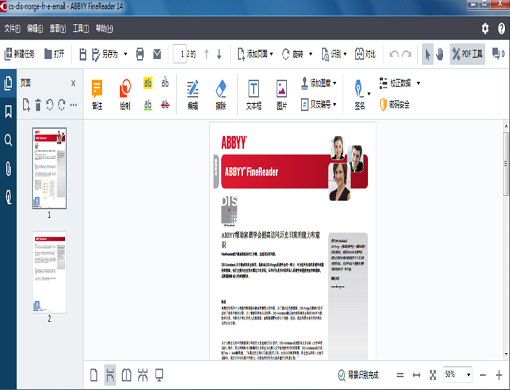The image size is (510, 390).
Task: Open the Bates Numbering (贝茨编号) dropdown
Action: (x=318, y=104)
